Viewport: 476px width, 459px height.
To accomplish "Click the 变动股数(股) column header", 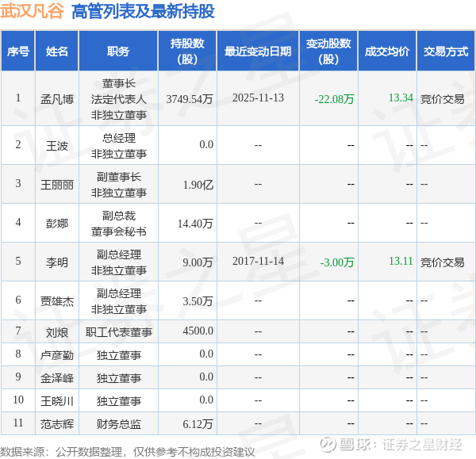I will pos(328,51).
